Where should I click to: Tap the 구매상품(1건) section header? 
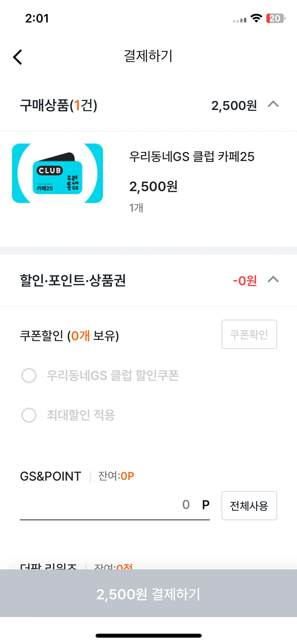59,105
